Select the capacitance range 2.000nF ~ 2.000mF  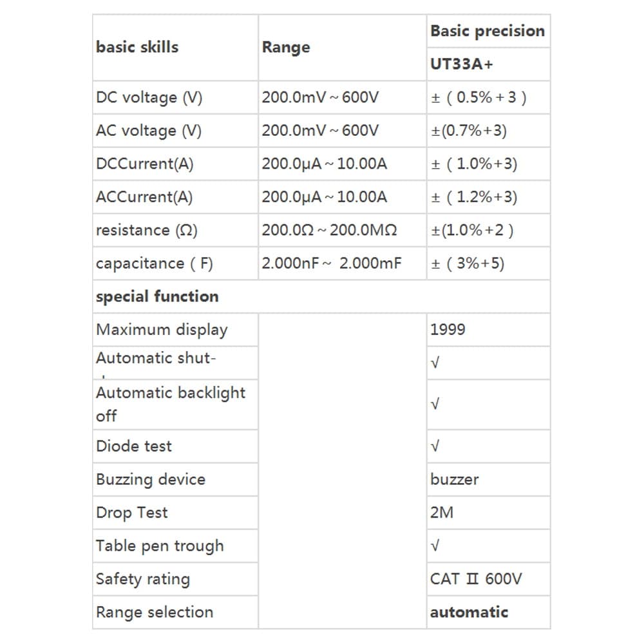tap(331, 263)
